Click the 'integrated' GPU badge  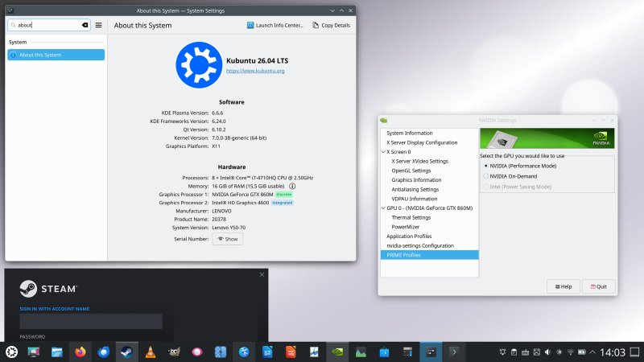283,203
